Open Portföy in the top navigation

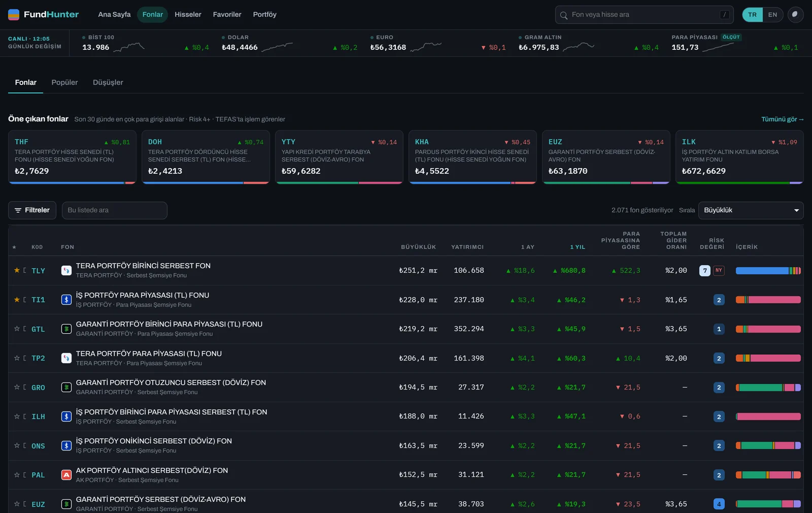[264, 15]
